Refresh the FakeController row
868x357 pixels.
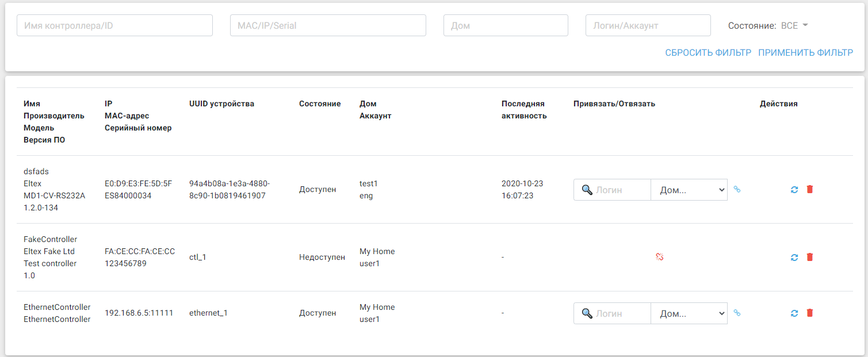[x=794, y=257]
